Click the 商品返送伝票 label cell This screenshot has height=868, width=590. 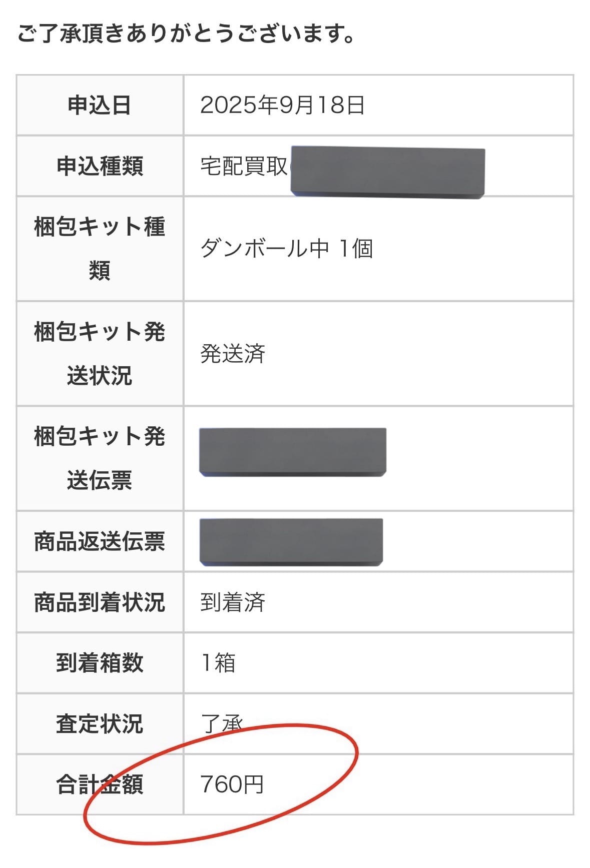coord(100,542)
